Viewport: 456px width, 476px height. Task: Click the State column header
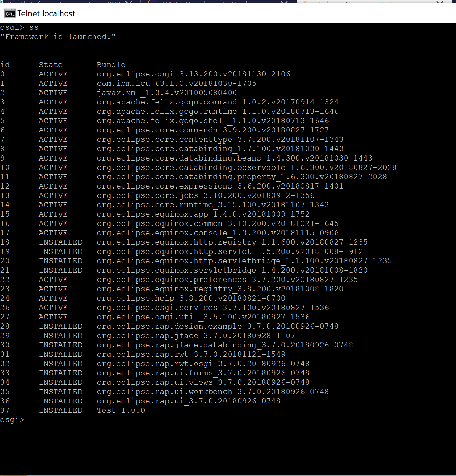51,65
